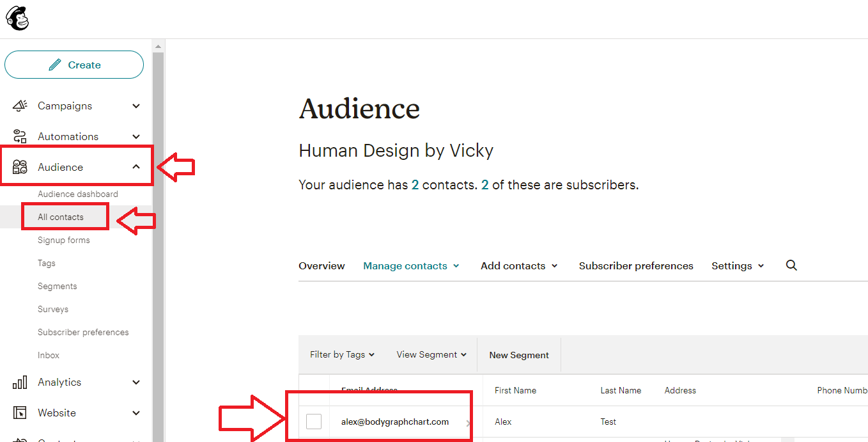Viewport: 868px width, 442px height.
Task: Open the Surveys sidebar item
Action: coord(53,309)
